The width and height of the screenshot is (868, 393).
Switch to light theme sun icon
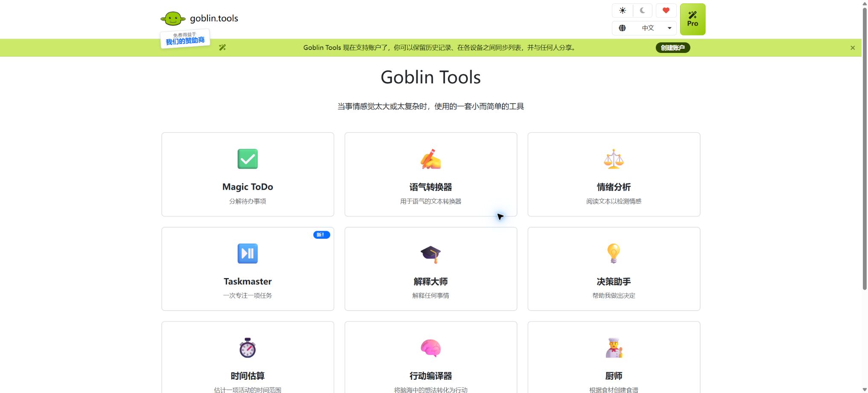point(623,11)
